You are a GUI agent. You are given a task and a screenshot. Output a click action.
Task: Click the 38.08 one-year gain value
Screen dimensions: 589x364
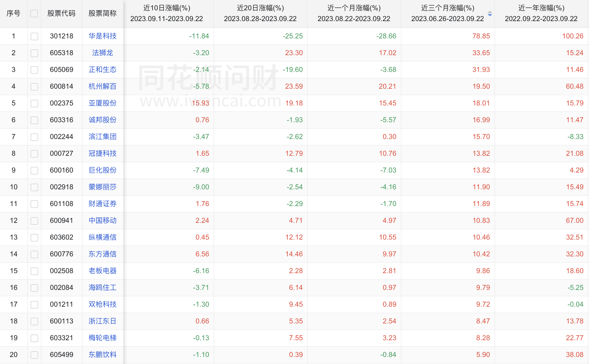click(x=575, y=355)
